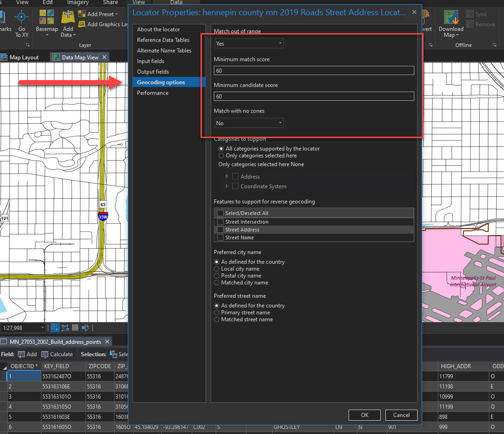Click the Go To XY icon
This screenshot has height=434, width=504.
[x=22, y=17]
